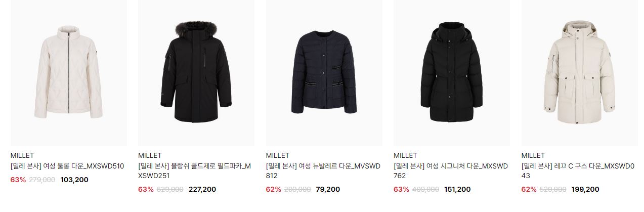The width and height of the screenshot is (644, 212).
Task: Click MILLET brand above the signature down title
Action: [405, 155]
